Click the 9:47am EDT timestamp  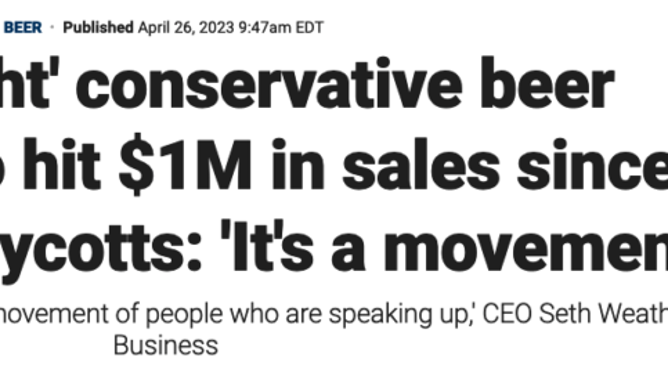281,28
